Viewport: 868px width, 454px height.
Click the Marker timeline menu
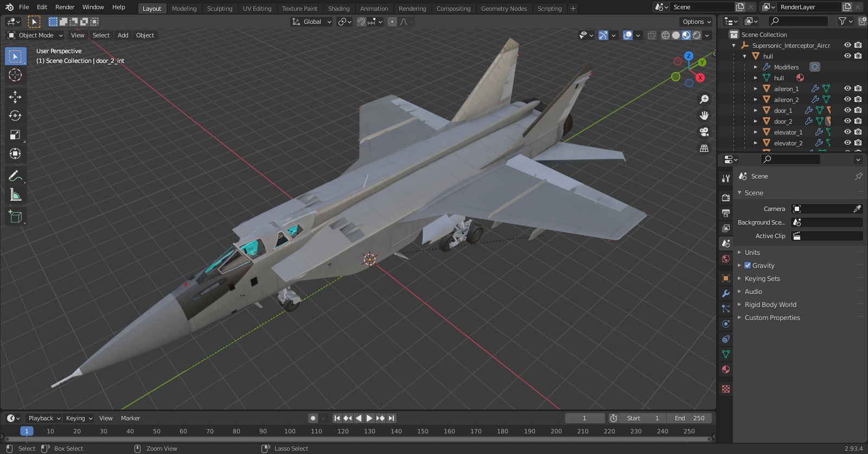[130, 418]
